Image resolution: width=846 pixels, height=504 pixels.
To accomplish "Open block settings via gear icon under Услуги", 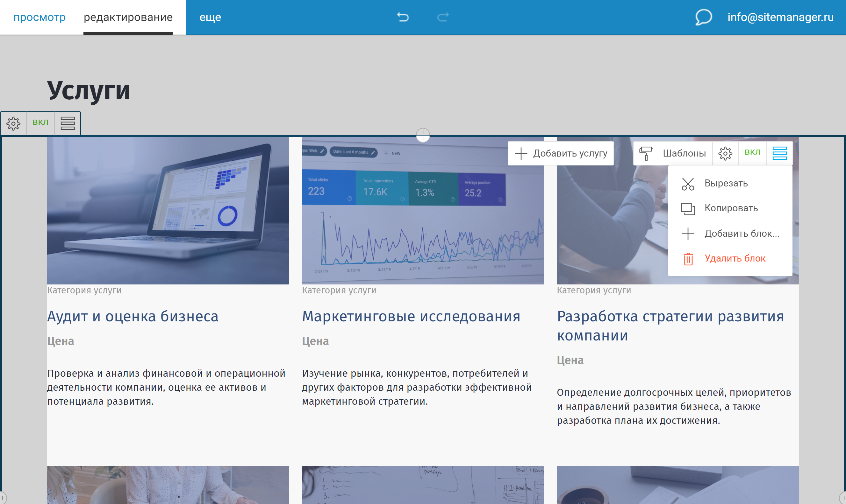I will (x=13, y=123).
